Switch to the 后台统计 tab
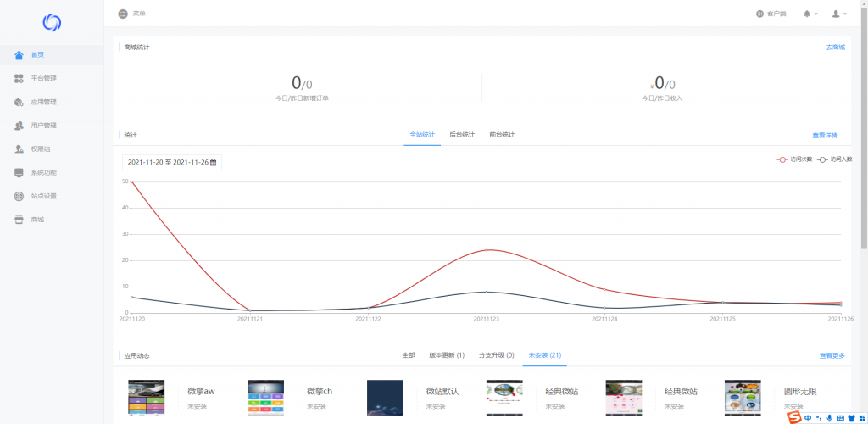 tap(462, 135)
